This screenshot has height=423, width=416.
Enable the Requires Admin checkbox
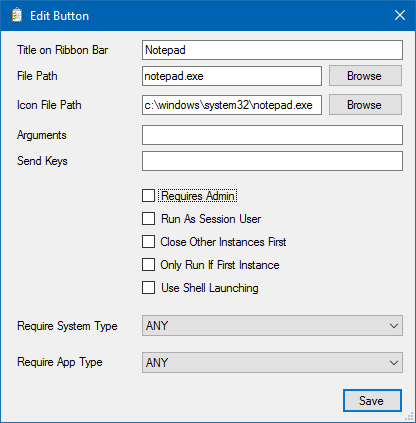[x=148, y=196]
